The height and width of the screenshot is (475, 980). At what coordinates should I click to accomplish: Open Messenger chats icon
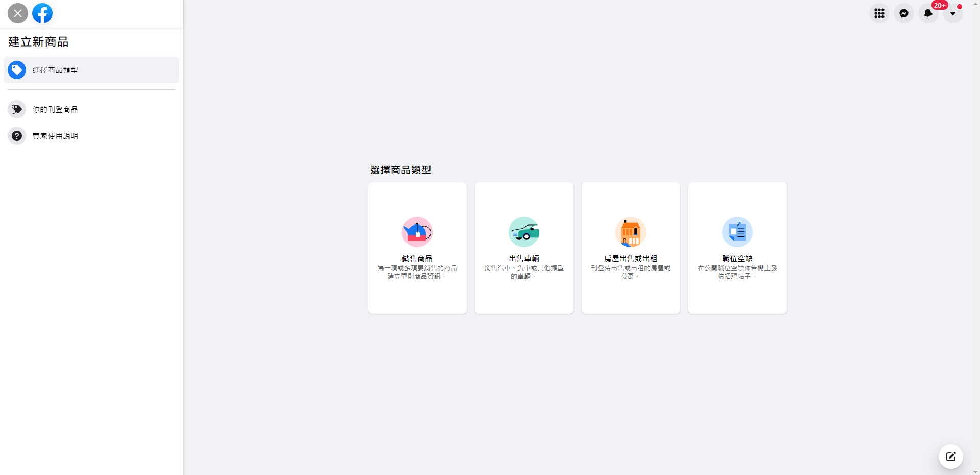(x=903, y=13)
